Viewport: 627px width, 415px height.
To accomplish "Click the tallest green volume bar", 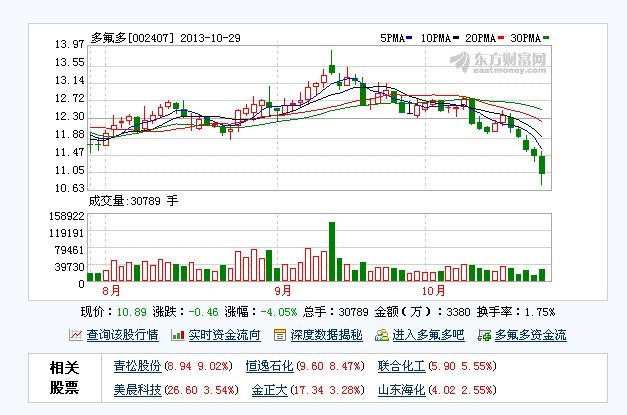I will tap(332, 251).
